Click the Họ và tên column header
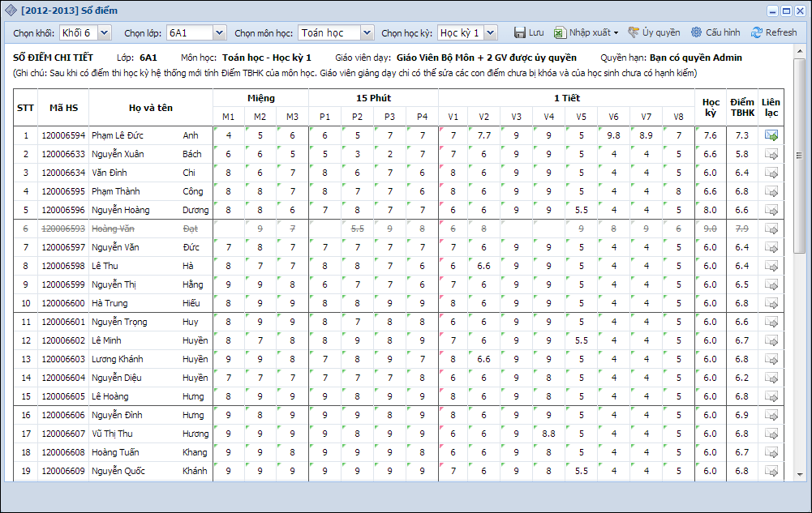 coord(150,108)
